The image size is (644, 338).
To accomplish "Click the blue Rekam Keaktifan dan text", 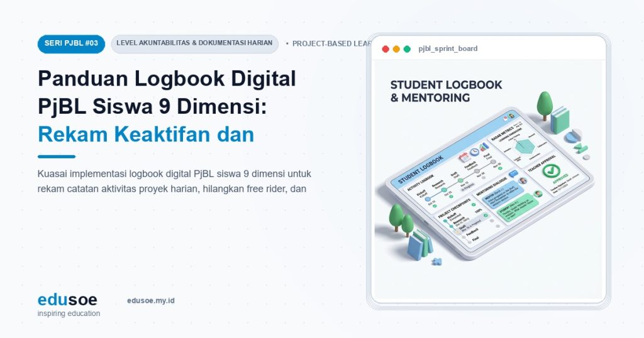I will [146, 134].
